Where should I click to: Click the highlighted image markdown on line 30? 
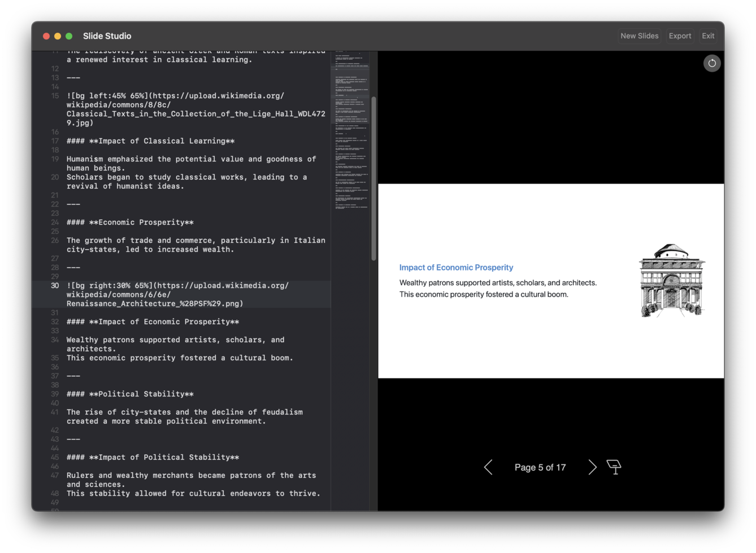(x=170, y=294)
